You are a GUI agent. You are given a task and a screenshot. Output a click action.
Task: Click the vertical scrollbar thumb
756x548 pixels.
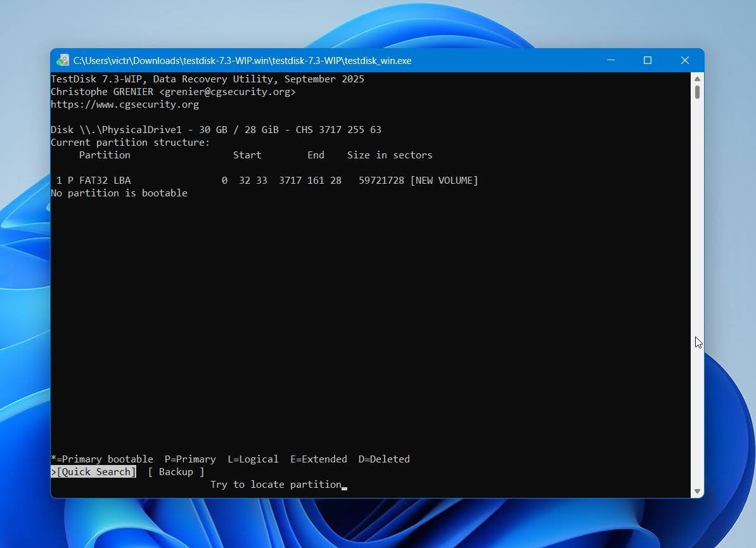697,92
